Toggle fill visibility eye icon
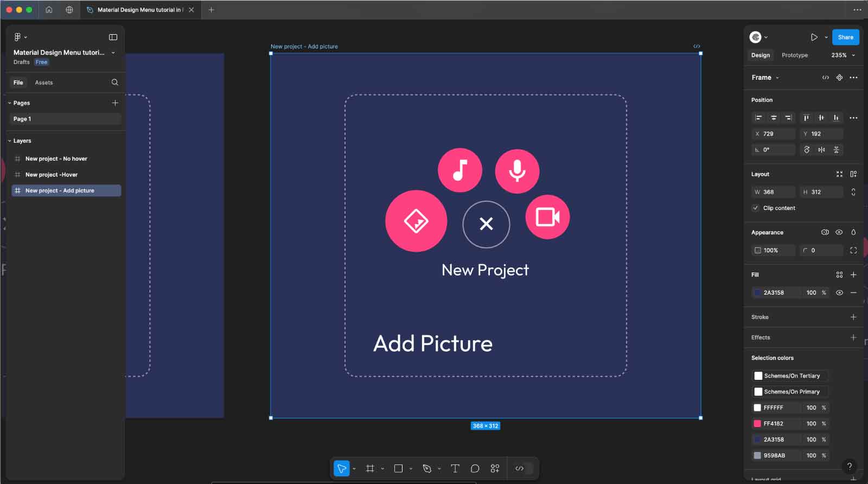The height and width of the screenshot is (484, 868). (x=839, y=292)
